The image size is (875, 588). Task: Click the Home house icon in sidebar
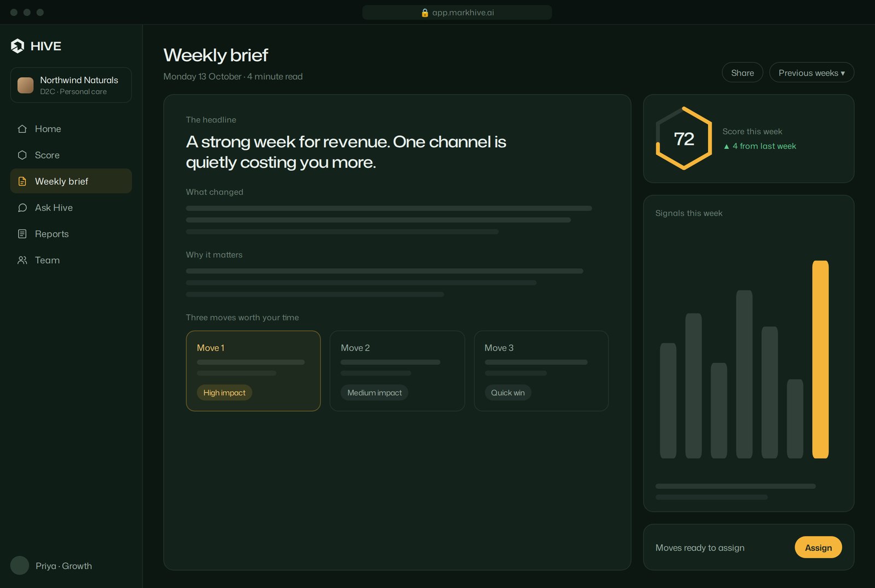coord(22,129)
